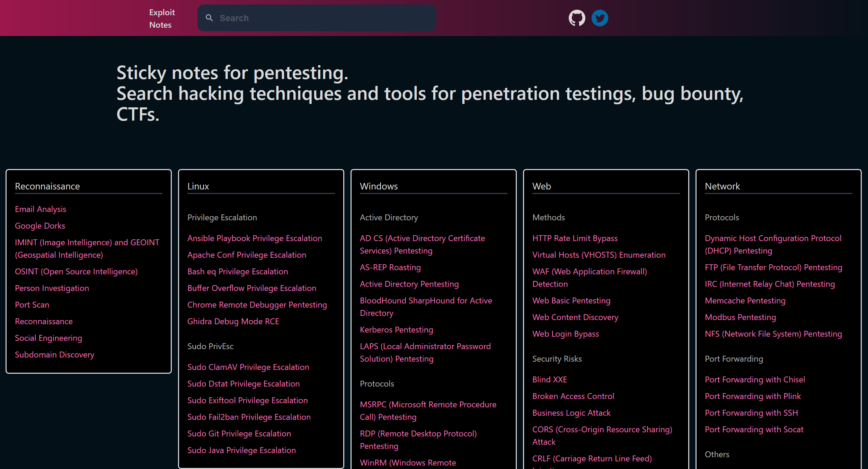Open Broken Access Control page
Screen dimensions: 868x469
click(573, 396)
